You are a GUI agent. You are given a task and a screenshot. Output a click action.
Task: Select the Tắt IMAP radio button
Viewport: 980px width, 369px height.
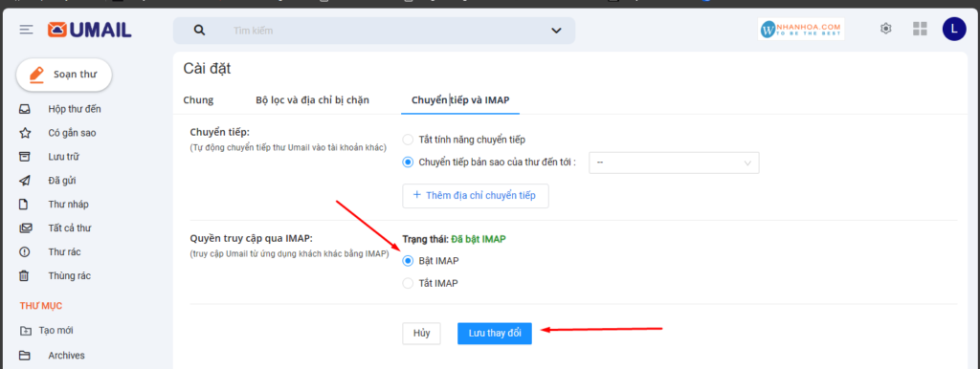(408, 283)
